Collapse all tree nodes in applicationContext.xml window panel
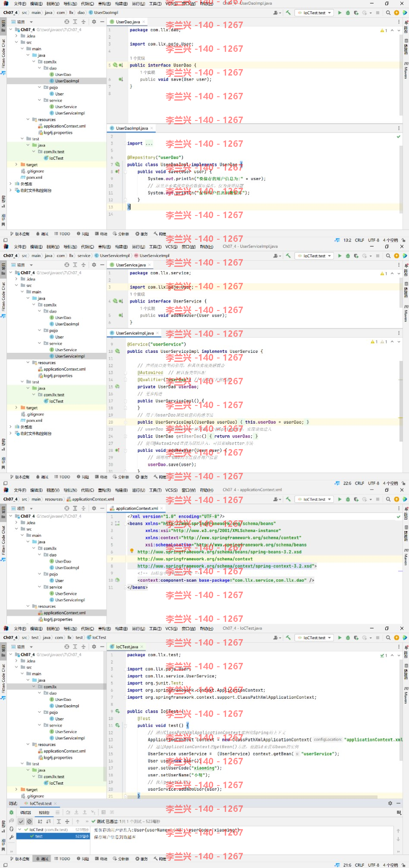 point(83,508)
